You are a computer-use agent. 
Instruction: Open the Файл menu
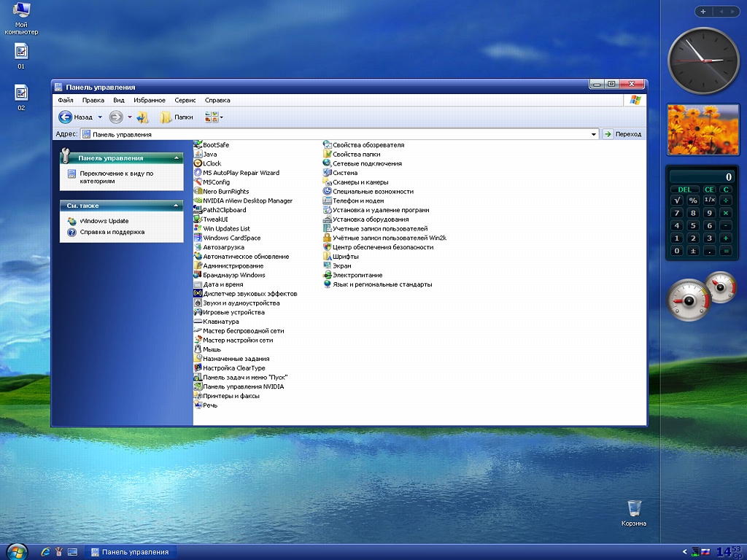(66, 100)
